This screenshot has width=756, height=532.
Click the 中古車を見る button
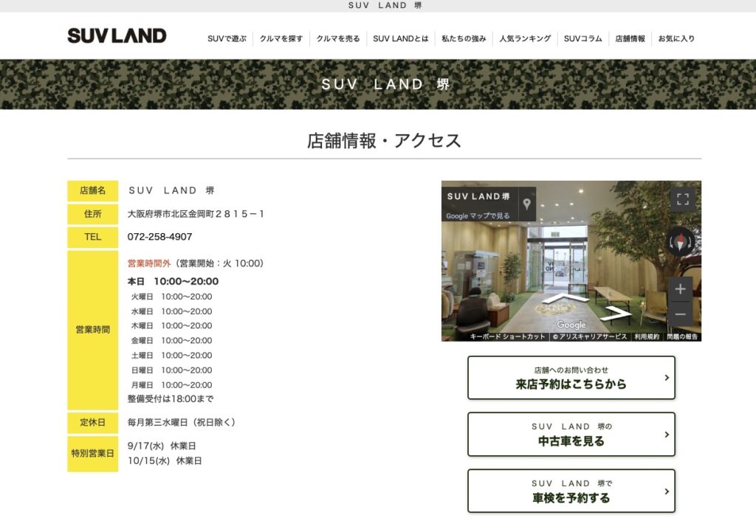571,434
